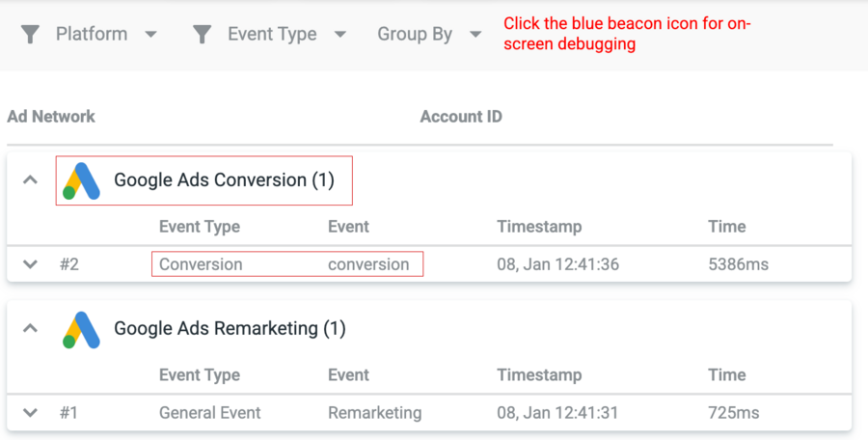
Task: Click the Google Ads Remarketing logo icon
Action: [x=82, y=329]
